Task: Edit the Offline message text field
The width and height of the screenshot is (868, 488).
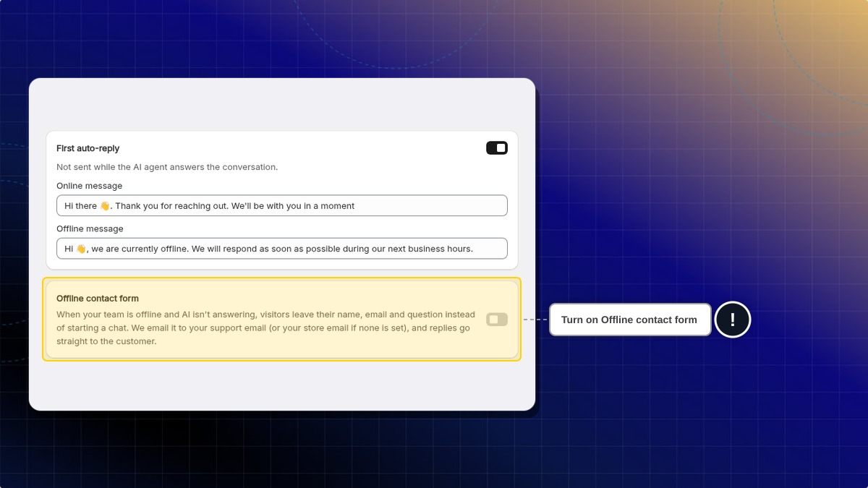Action: point(282,249)
